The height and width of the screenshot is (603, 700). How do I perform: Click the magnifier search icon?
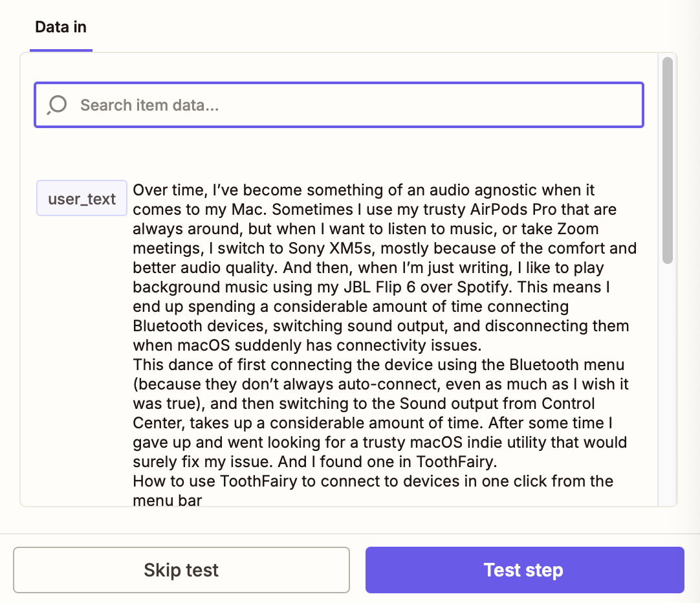(x=57, y=105)
